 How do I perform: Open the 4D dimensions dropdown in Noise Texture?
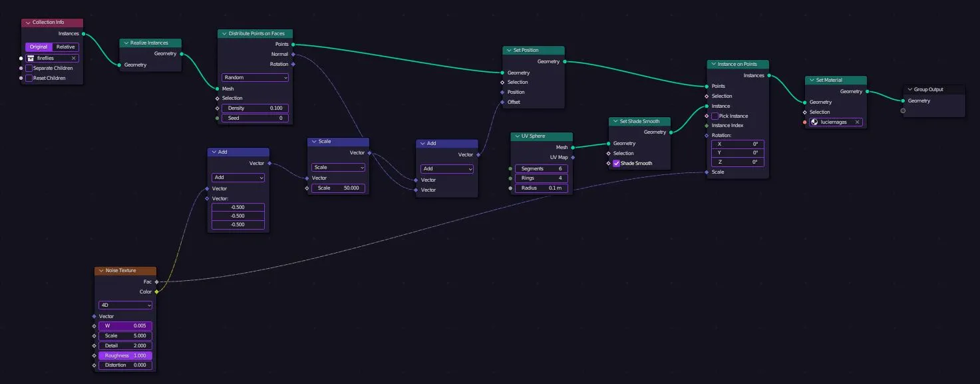point(125,305)
